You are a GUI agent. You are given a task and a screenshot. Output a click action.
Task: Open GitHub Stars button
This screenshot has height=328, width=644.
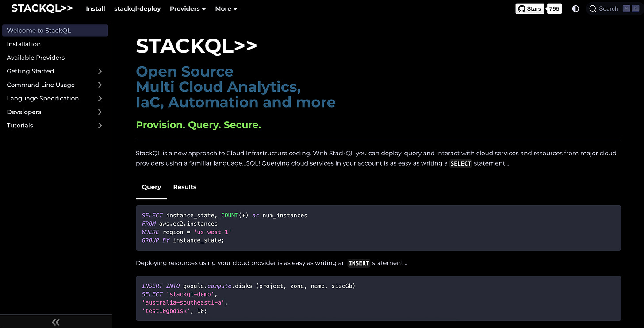pyautogui.click(x=530, y=8)
